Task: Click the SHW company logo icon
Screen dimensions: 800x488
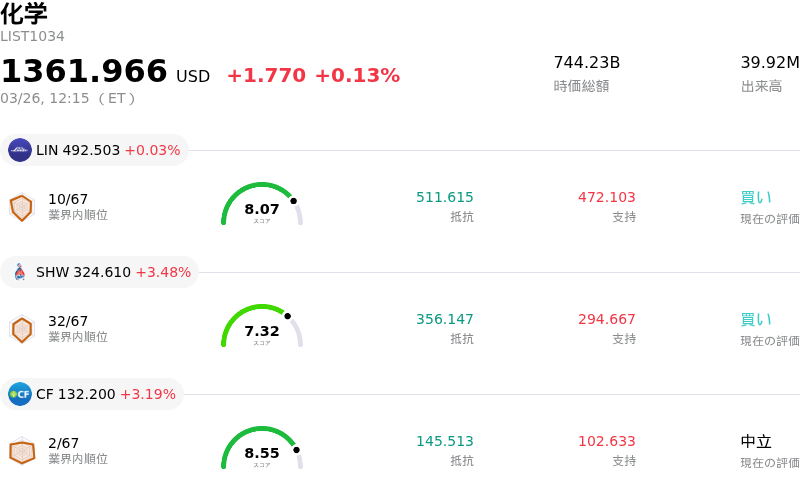Action: (x=20, y=272)
